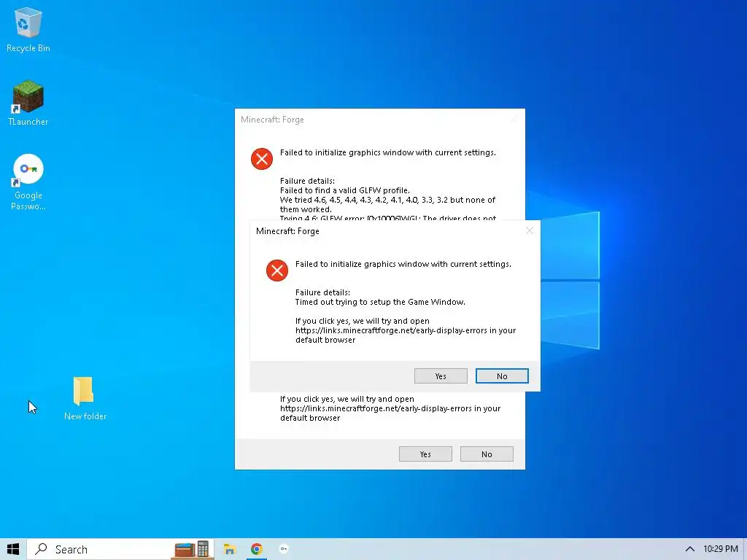The image size is (747, 560).
Task: Click Yes in the back Forge dialog
Action: click(425, 454)
